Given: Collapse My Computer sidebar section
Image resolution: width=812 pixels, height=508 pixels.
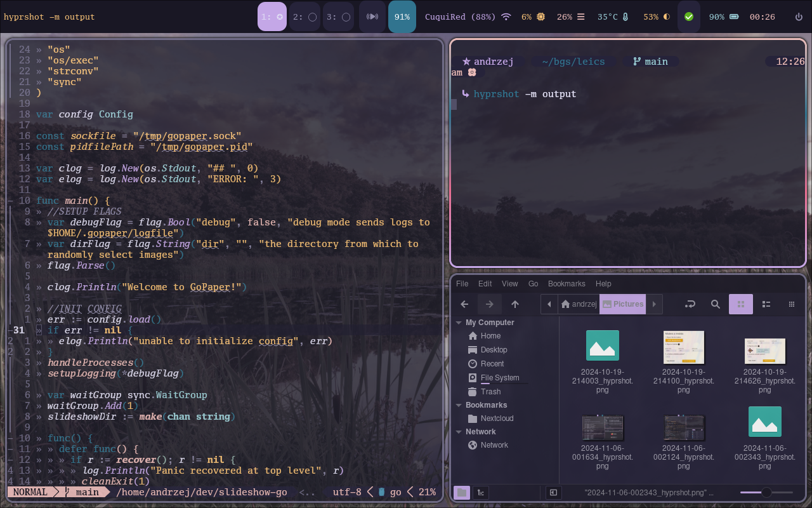Looking at the screenshot, I should 459,323.
